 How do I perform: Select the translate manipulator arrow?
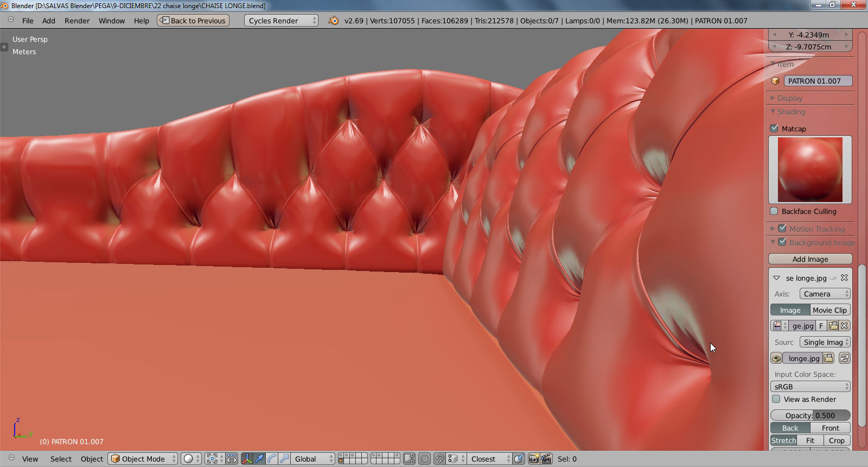(x=259, y=459)
